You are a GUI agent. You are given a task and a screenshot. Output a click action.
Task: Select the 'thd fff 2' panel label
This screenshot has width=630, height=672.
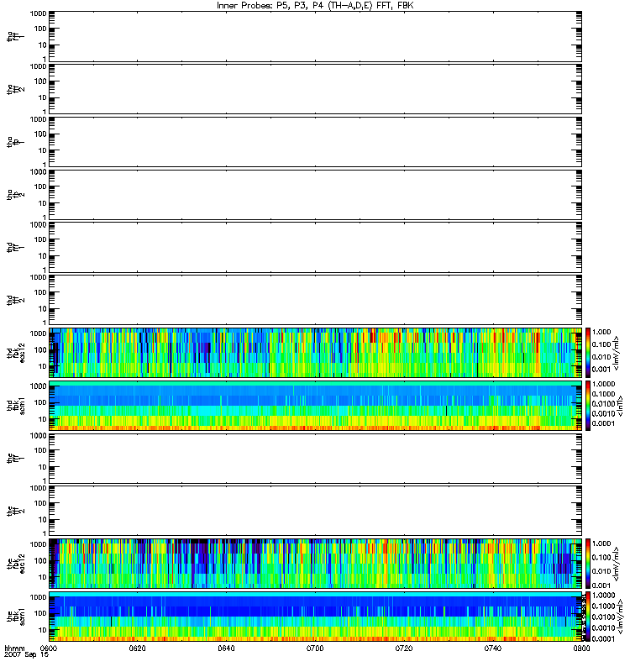[15, 300]
